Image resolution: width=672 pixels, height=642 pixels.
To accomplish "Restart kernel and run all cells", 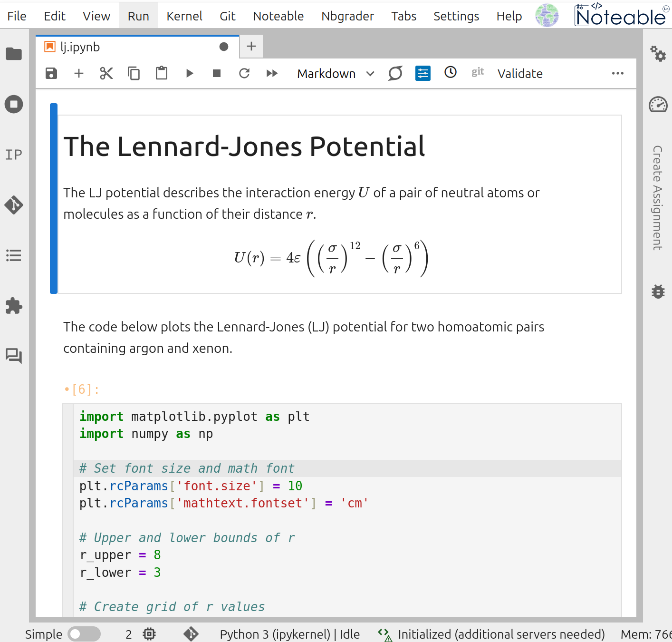I will tap(272, 73).
